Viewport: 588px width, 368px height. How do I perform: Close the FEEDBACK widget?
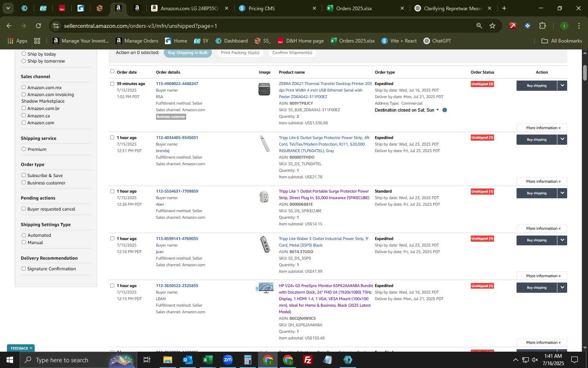(x=31, y=348)
